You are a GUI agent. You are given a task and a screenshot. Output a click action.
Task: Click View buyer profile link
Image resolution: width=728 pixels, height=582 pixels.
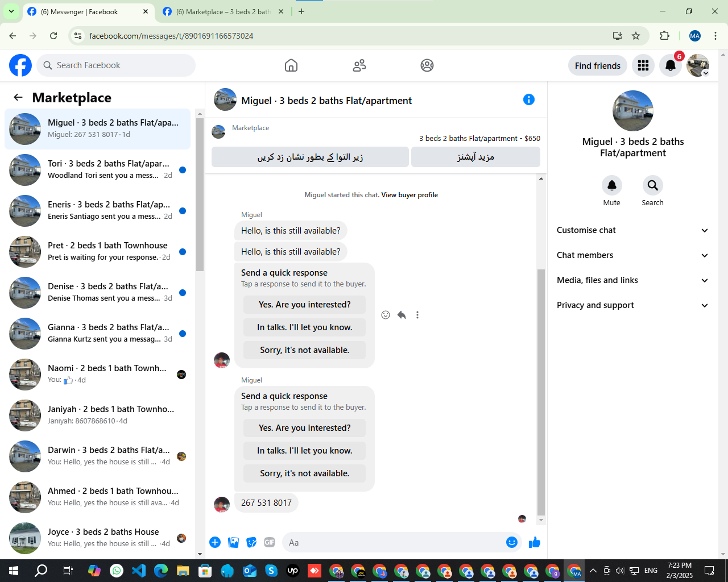(x=409, y=195)
